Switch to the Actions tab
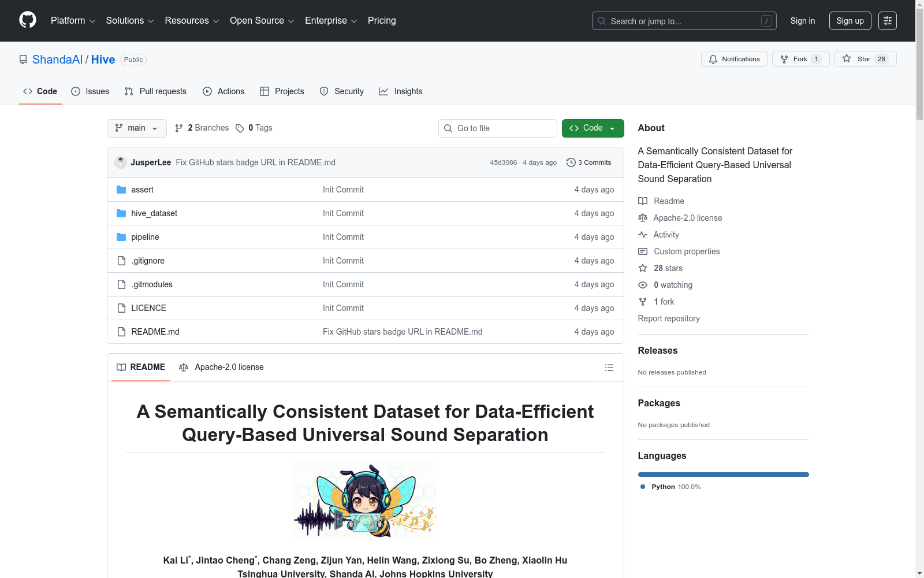 223,91
